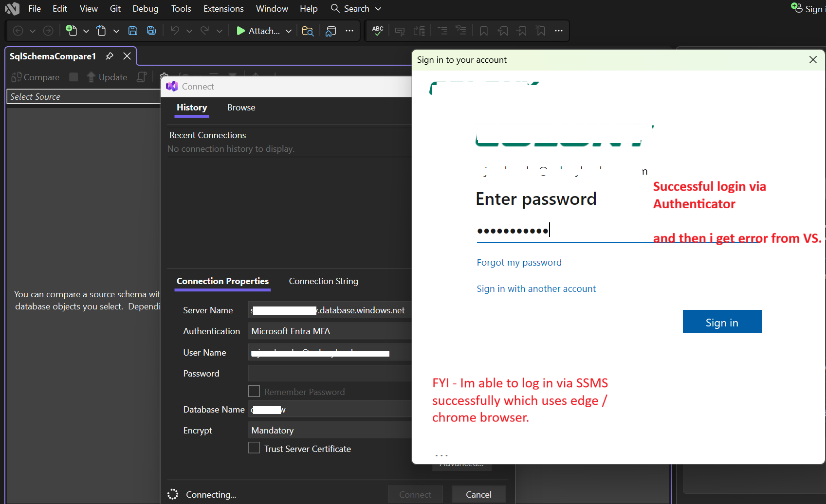
Task: Switch to the Connection String tab
Action: [x=324, y=281]
